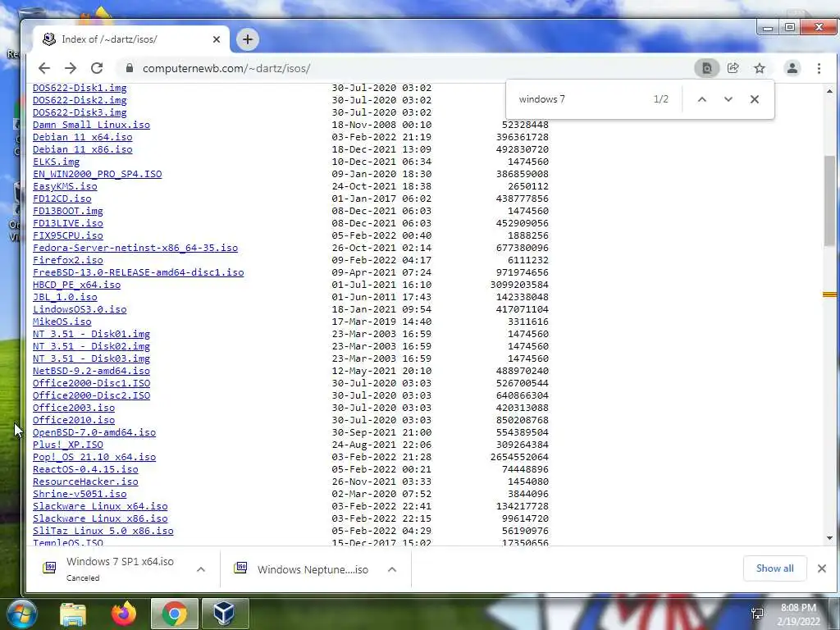Image resolution: width=840 pixels, height=630 pixels.
Task: Click the OpenBSD-7.0-amd64.iso link
Action: point(94,433)
